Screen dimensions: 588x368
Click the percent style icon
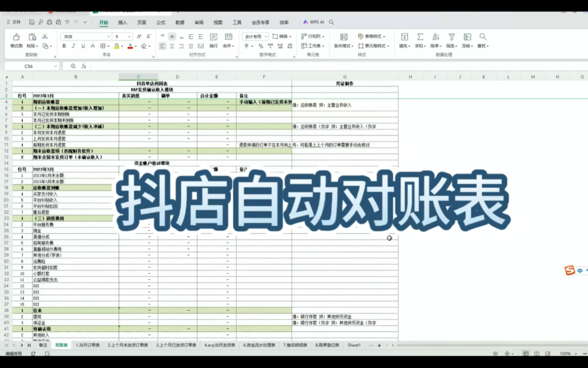click(x=261, y=46)
